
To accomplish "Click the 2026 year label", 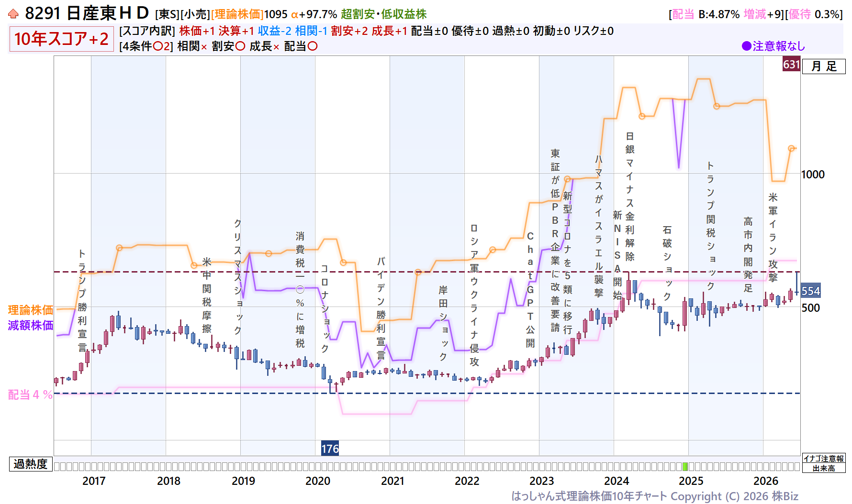I will tap(766, 481).
